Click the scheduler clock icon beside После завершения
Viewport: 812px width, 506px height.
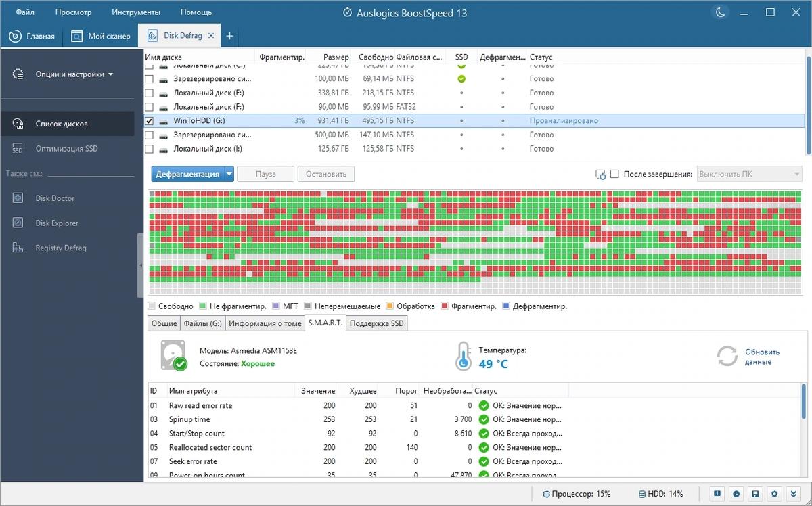tap(600, 175)
